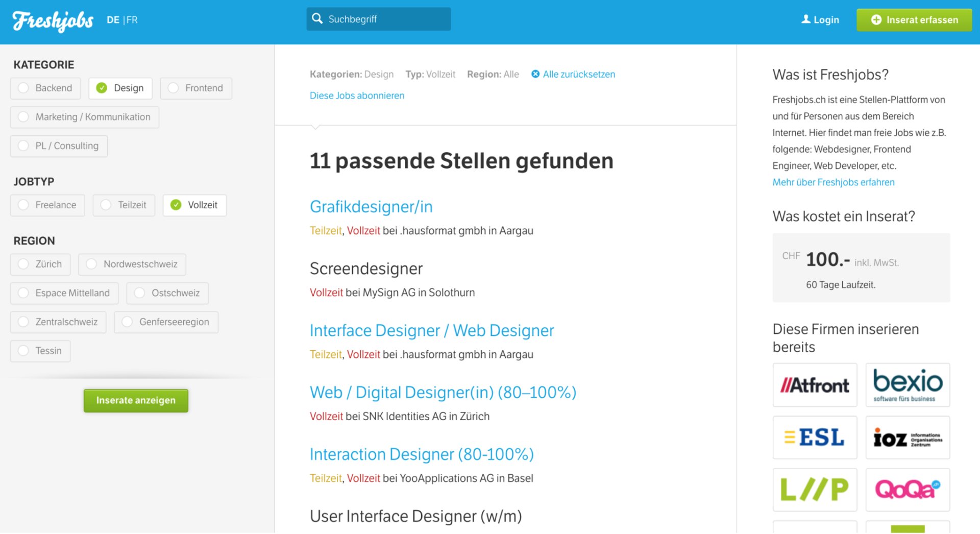
Task: Open the bexio company logo
Action: pyautogui.click(x=908, y=384)
